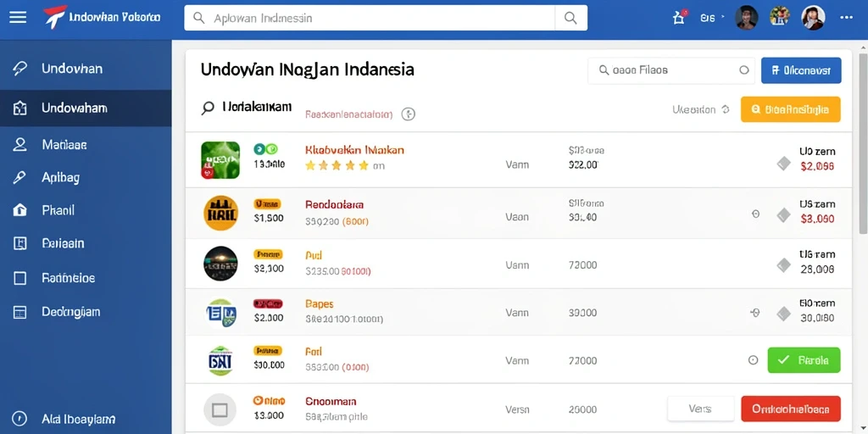Focus the top Aplowan Indmessin search field
The image size is (868, 434).
coord(370,18)
